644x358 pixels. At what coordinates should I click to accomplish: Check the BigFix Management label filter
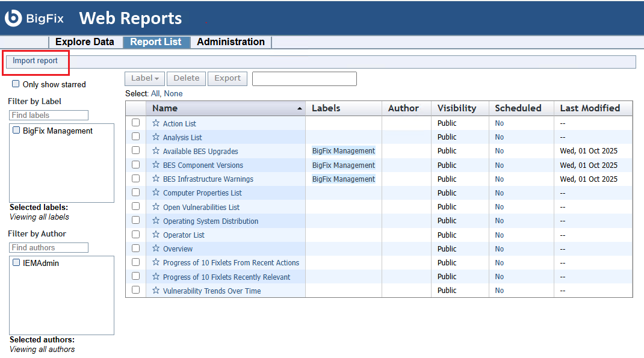pos(16,131)
